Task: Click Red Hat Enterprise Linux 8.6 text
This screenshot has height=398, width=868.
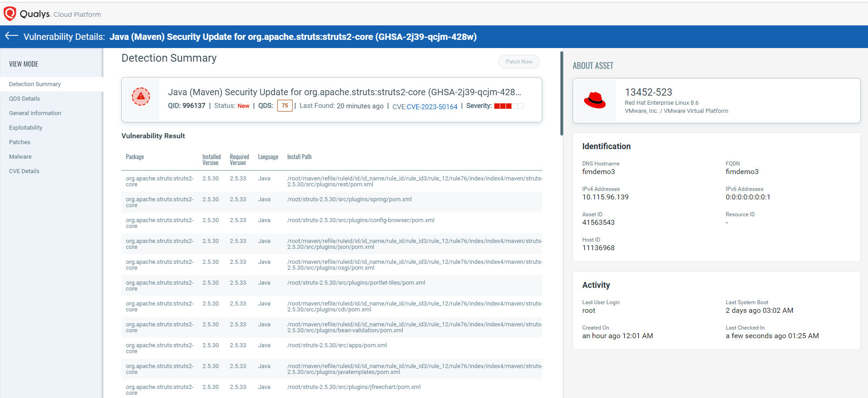Action: click(x=661, y=103)
